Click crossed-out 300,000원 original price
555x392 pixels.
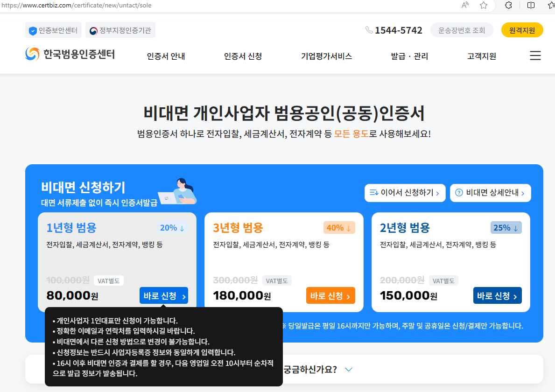point(235,280)
